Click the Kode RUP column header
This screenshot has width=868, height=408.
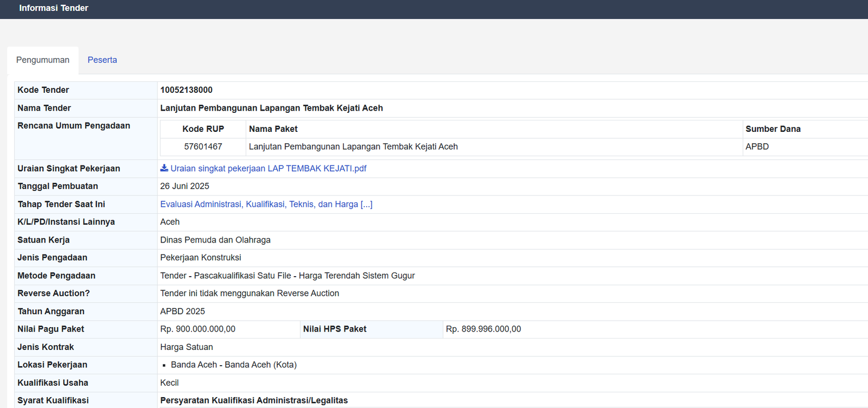pyautogui.click(x=203, y=129)
